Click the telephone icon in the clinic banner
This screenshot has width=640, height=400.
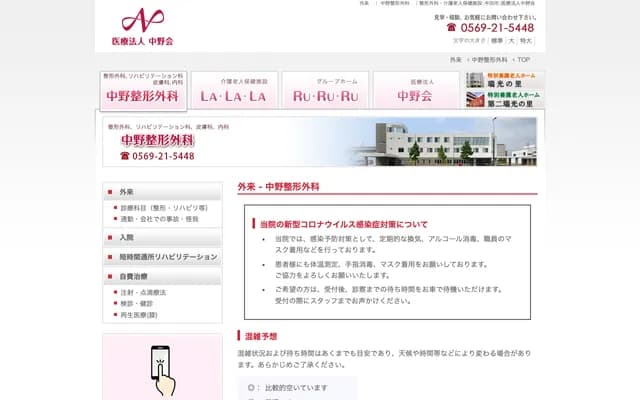click(x=124, y=156)
